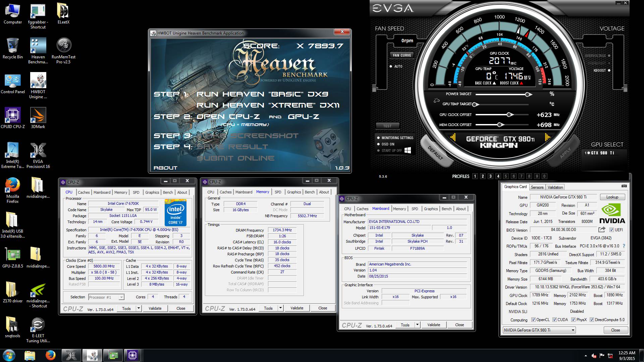
Task: Click Validate button in CPU-Z mainboard window
Action: [433, 325]
